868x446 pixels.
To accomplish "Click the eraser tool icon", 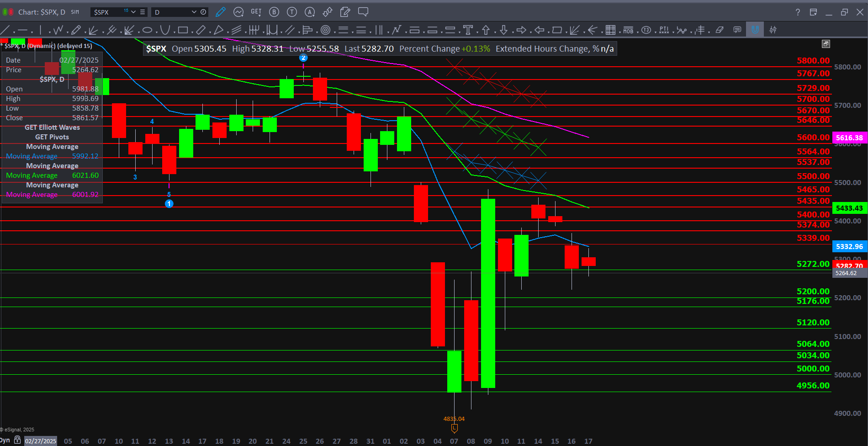I will coord(720,30).
